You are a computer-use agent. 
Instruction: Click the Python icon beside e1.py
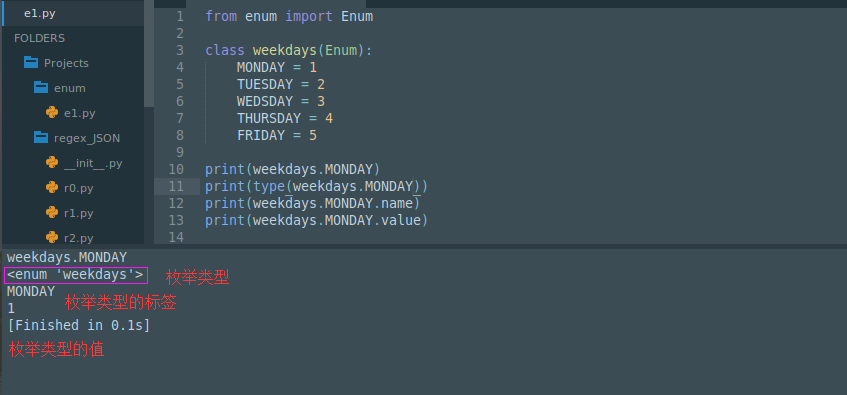52,112
